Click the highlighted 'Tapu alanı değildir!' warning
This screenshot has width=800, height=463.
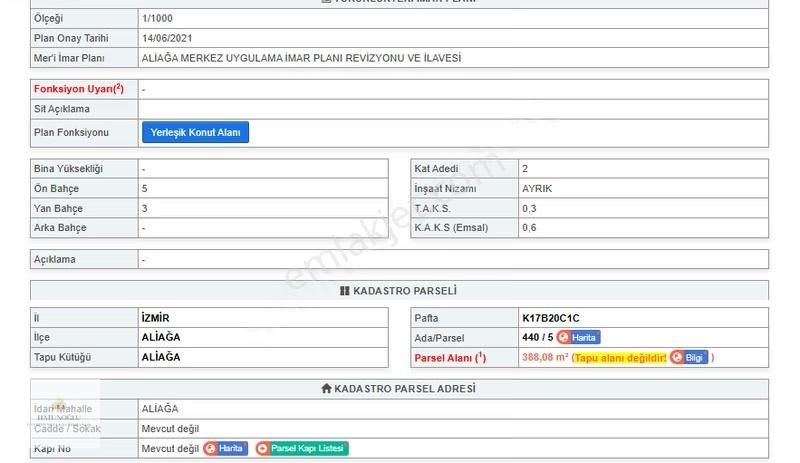[620, 357]
